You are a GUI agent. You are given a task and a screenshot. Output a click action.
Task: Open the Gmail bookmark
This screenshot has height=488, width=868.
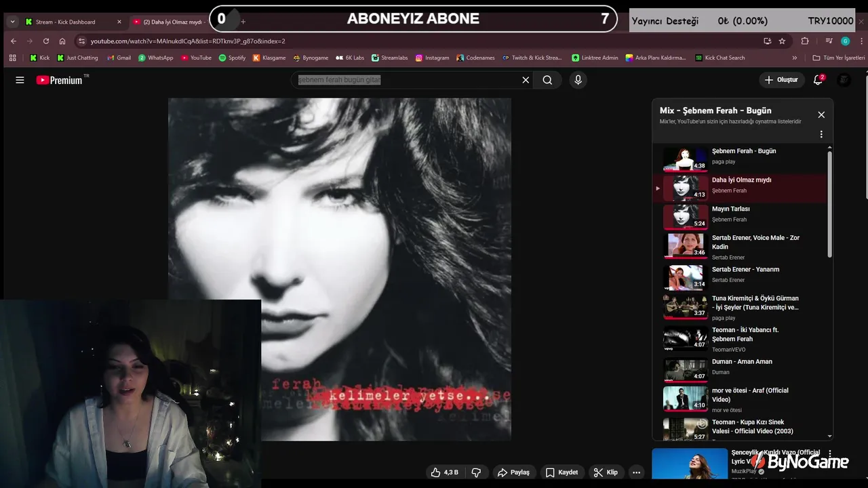(x=119, y=58)
